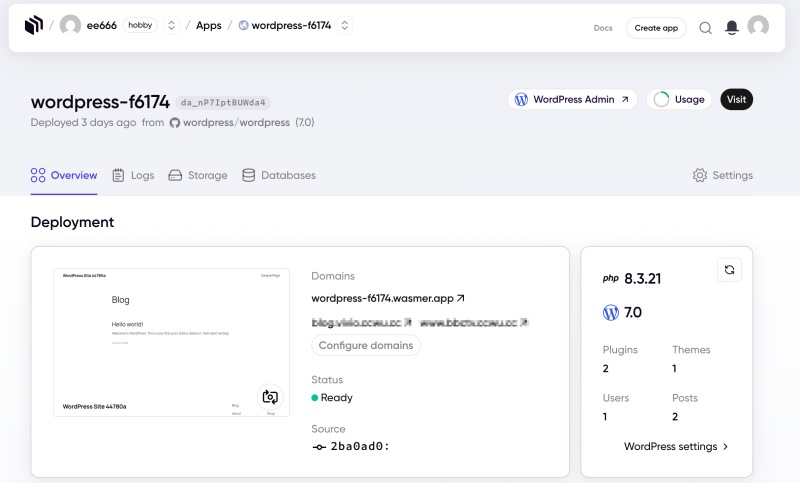This screenshot has height=483, width=800.
Task: Expand the ee666 account switcher arrows
Action: pos(171,25)
